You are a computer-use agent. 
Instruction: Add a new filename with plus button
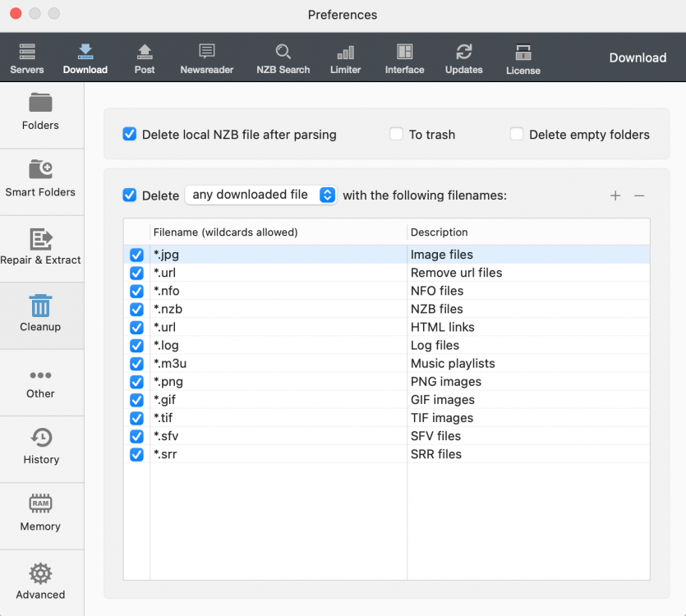[x=615, y=195]
